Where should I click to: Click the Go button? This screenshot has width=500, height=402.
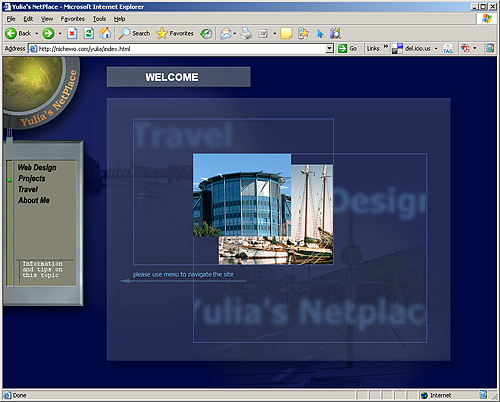347,49
